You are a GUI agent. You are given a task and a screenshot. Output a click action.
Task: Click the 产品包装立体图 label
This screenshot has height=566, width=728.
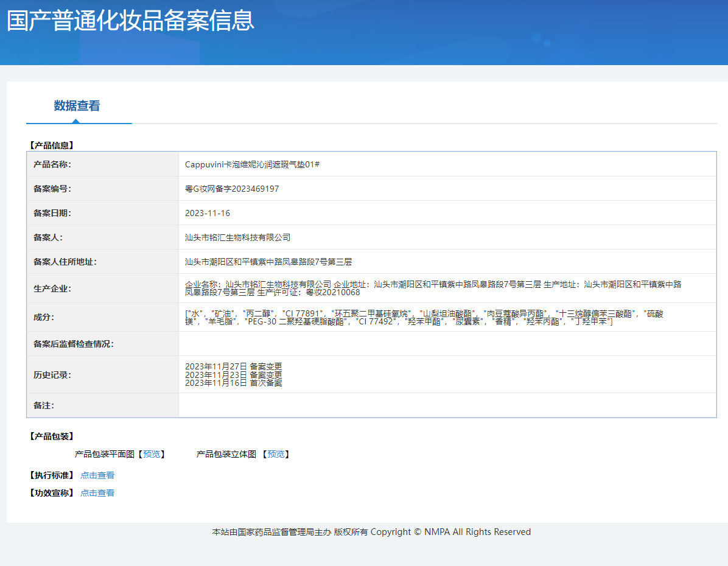[226, 454]
